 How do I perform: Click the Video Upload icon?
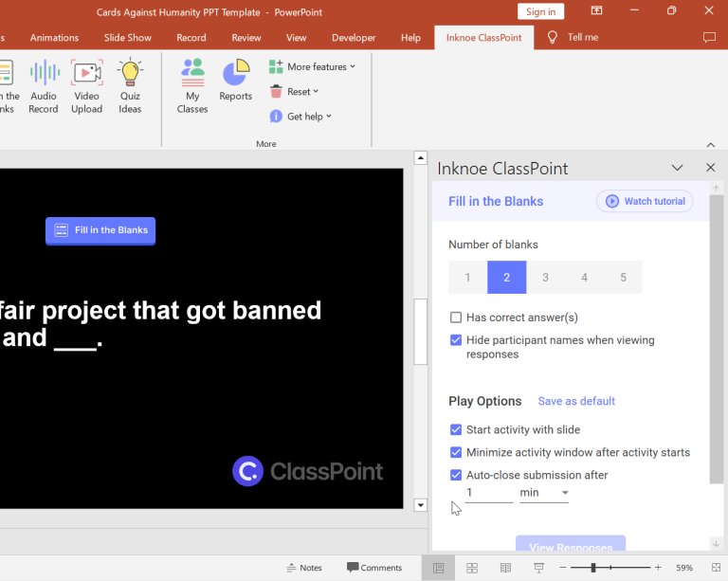click(86, 86)
